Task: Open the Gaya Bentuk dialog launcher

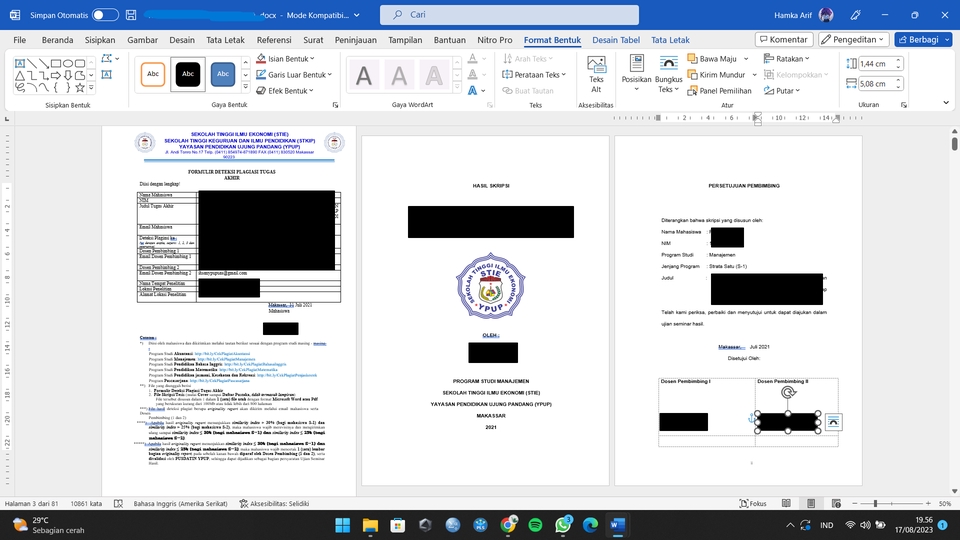Action: point(336,105)
